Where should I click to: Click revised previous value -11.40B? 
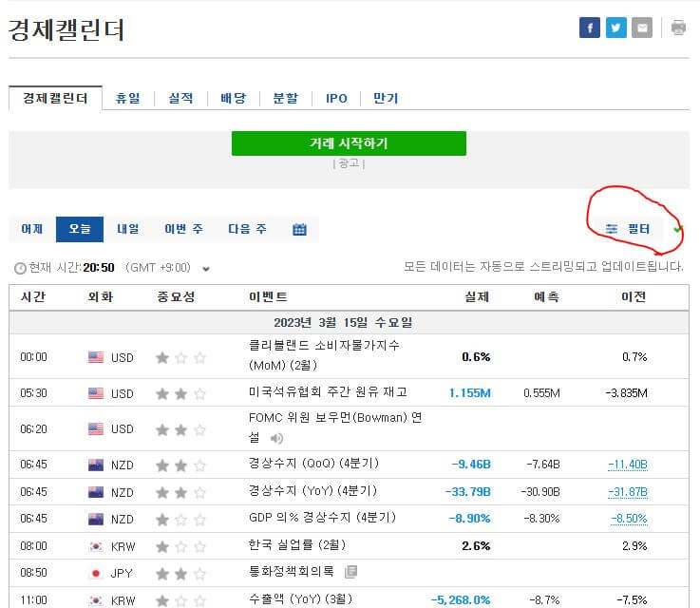(627, 465)
